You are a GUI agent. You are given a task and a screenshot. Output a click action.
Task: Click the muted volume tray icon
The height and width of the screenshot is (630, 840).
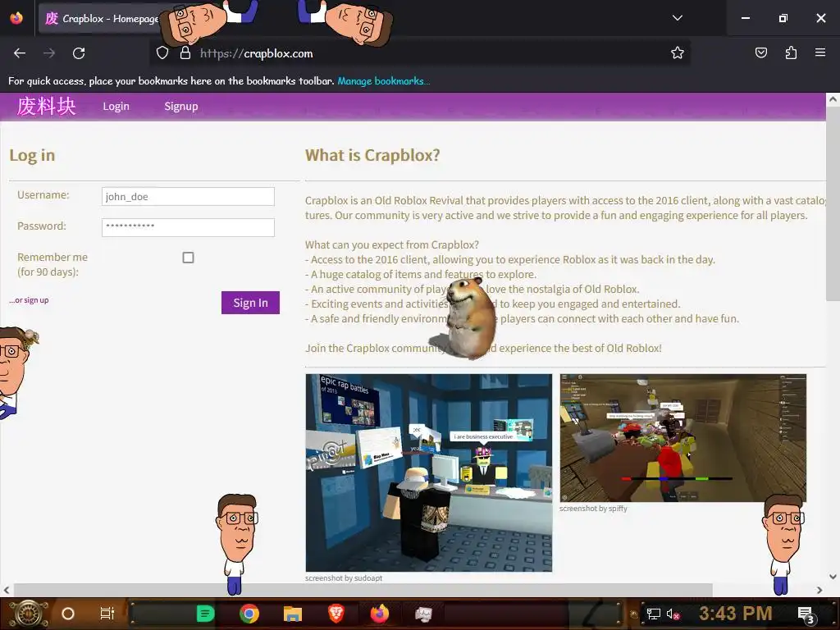(x=673, y=614)
